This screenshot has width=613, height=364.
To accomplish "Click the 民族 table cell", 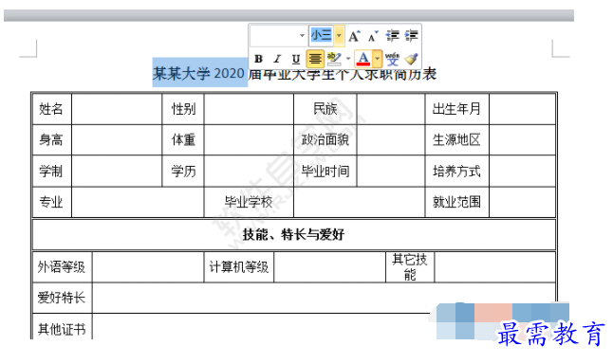I will [325, 109].
